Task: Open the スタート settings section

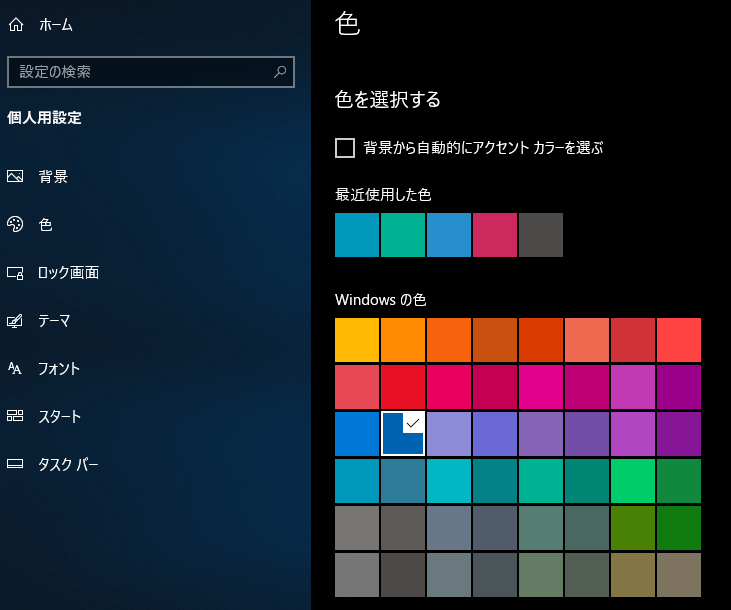Action: (59, 416)
